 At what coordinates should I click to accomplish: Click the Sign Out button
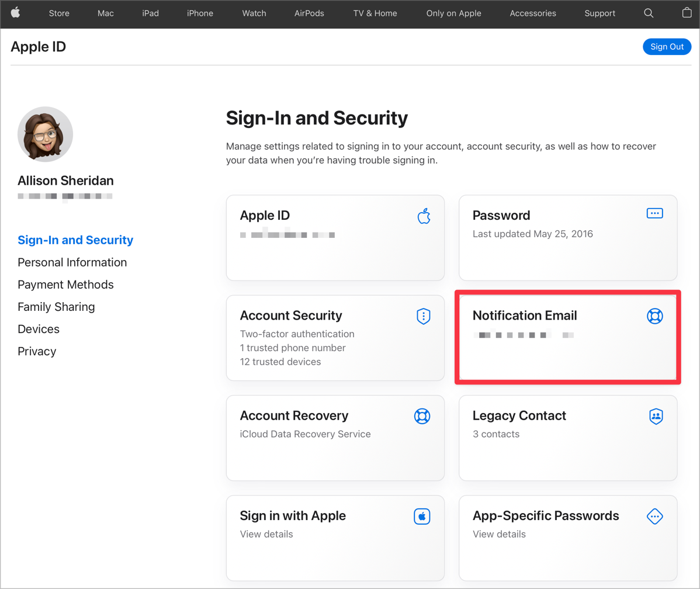[x=667, y=46]
